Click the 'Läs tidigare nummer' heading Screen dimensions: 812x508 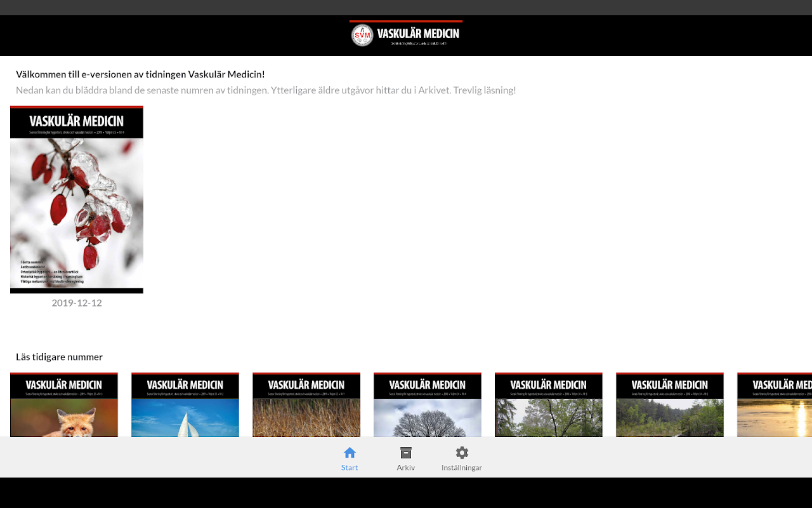coord(59,357)
